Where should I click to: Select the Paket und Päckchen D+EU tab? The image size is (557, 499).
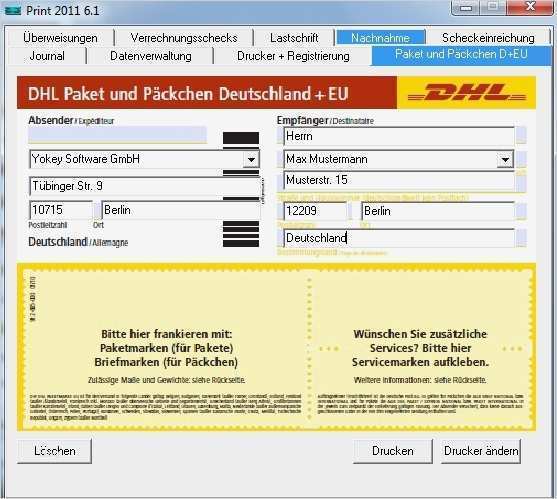tap(461, 55)
